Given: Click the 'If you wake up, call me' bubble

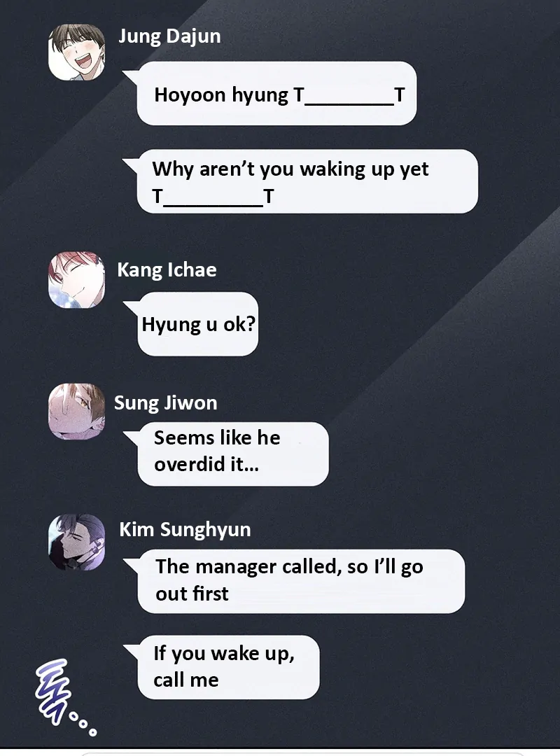Looking at the screenshot, I should 228,667.
